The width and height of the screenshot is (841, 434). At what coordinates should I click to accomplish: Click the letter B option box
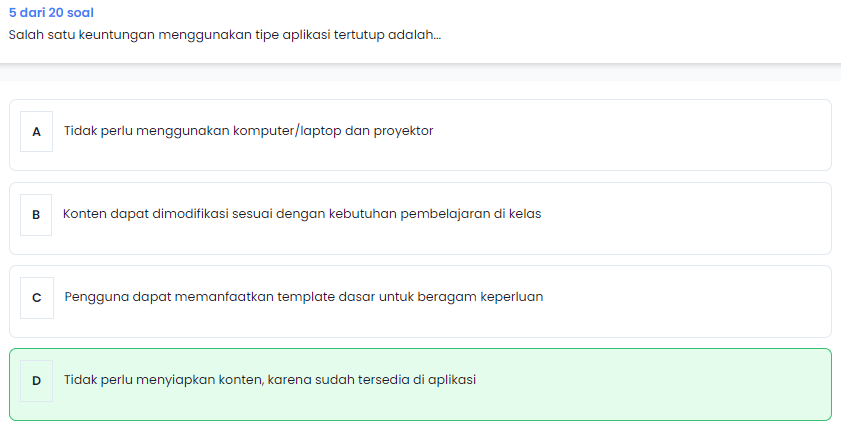tap(36, 215)
